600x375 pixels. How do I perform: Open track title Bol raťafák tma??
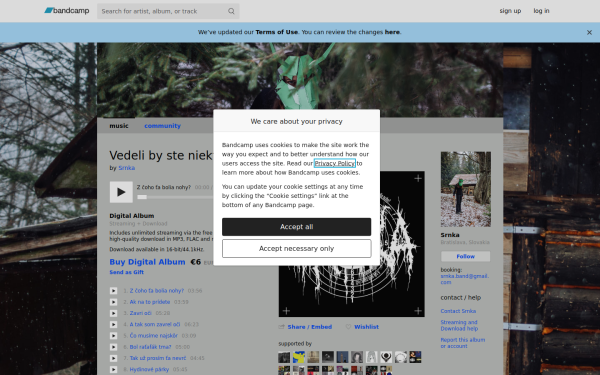click(150, 347)
